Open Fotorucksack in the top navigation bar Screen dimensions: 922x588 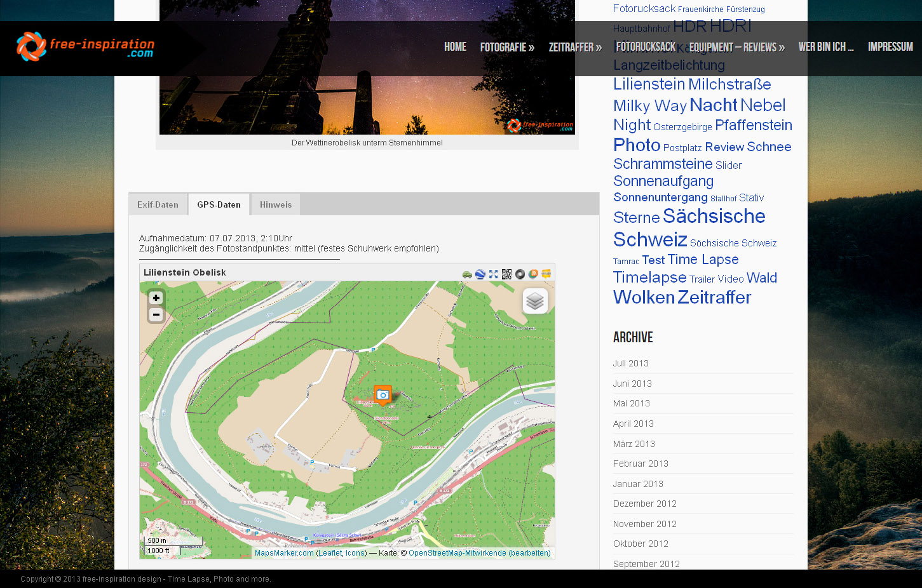646,47
